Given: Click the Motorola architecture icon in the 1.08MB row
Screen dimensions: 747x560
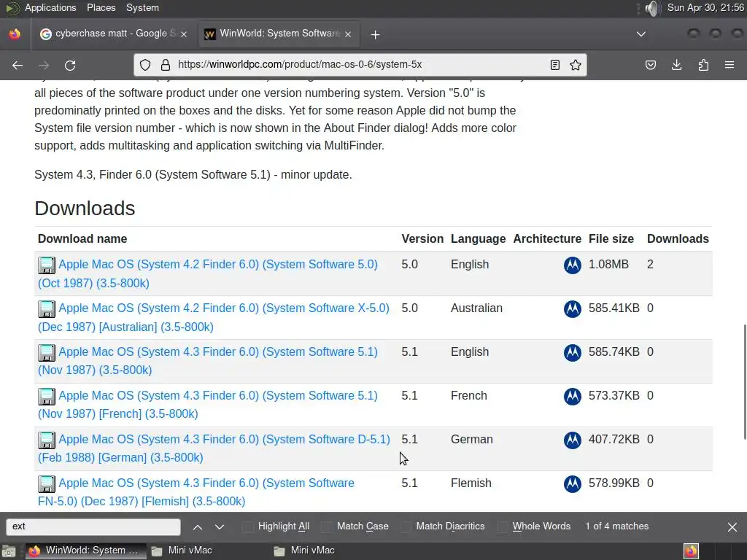Looking at the screenshot, I should click(572, 265).
